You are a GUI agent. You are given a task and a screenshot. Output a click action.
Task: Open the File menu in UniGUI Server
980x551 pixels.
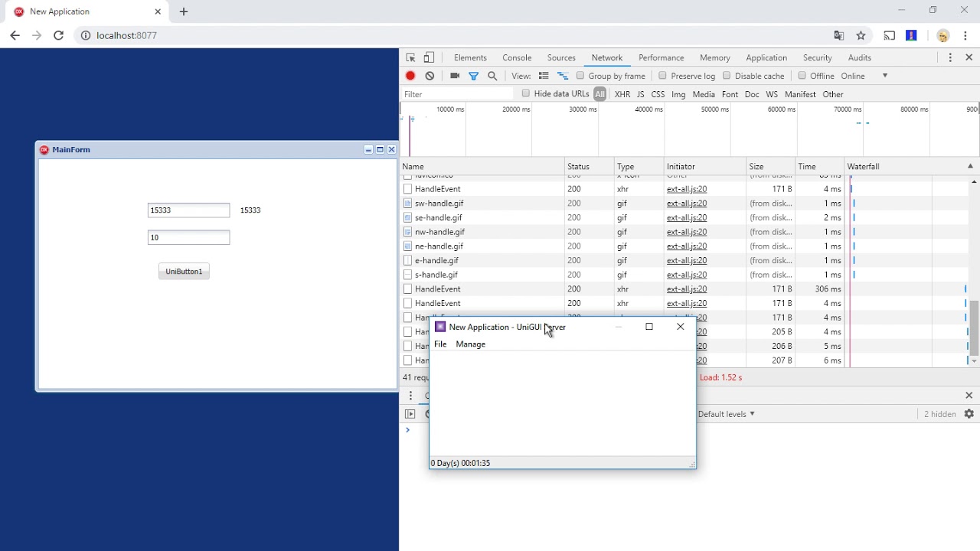[440, 344]
